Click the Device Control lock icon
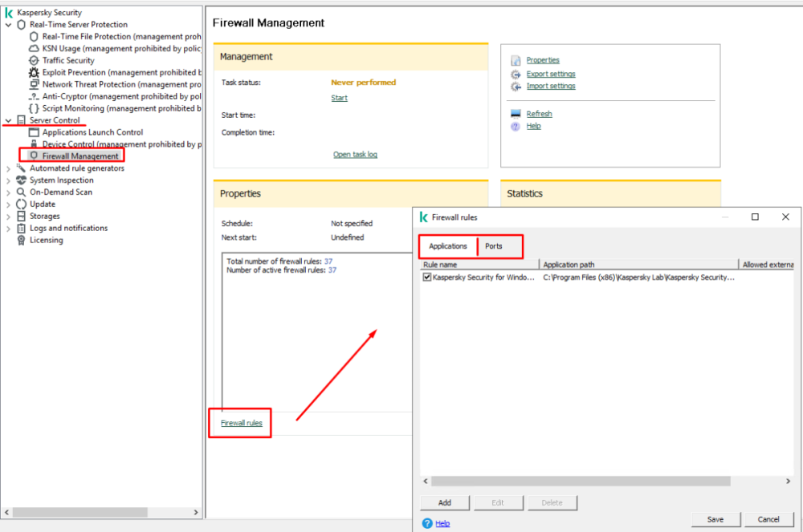This screenshot has height=532, width=803. 34,144
